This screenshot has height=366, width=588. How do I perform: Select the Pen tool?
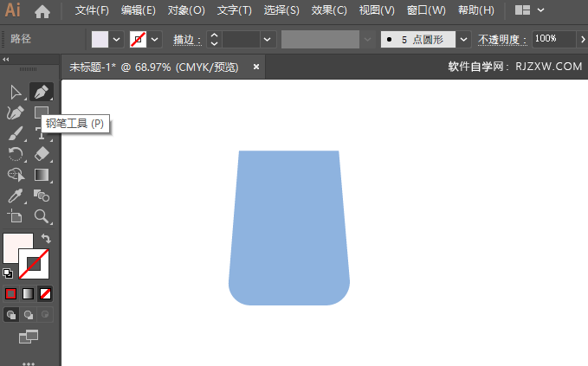[42, 92]
